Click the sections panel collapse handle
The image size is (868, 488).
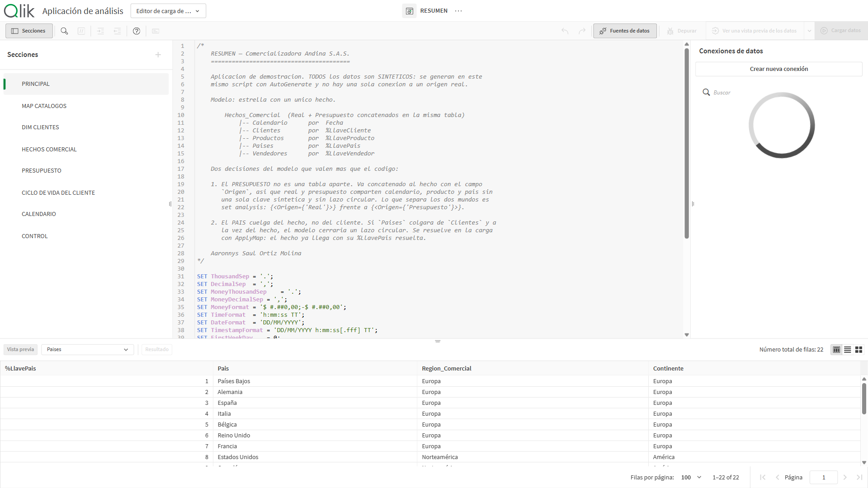[170, 204]
